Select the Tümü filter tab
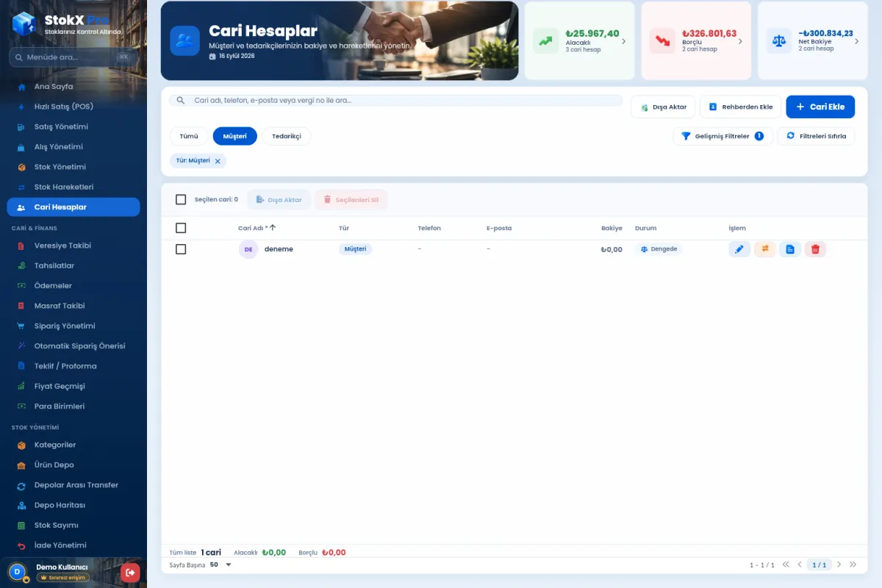 (x=189, y=136)
